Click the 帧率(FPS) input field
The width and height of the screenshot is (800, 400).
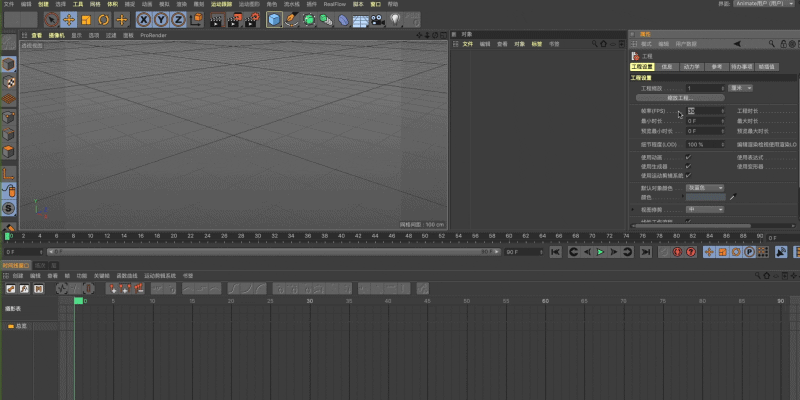(705, 111)
